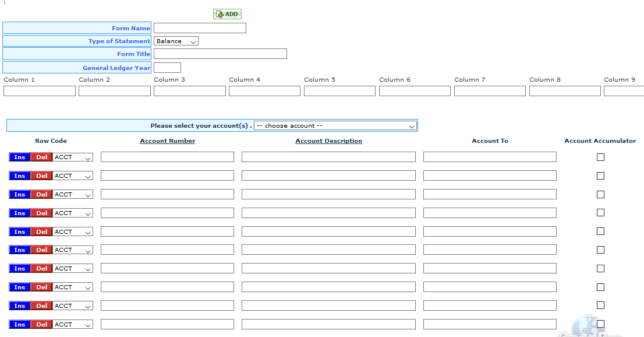Click the green ADD button

pyautogui.click(x=227, y=14)
